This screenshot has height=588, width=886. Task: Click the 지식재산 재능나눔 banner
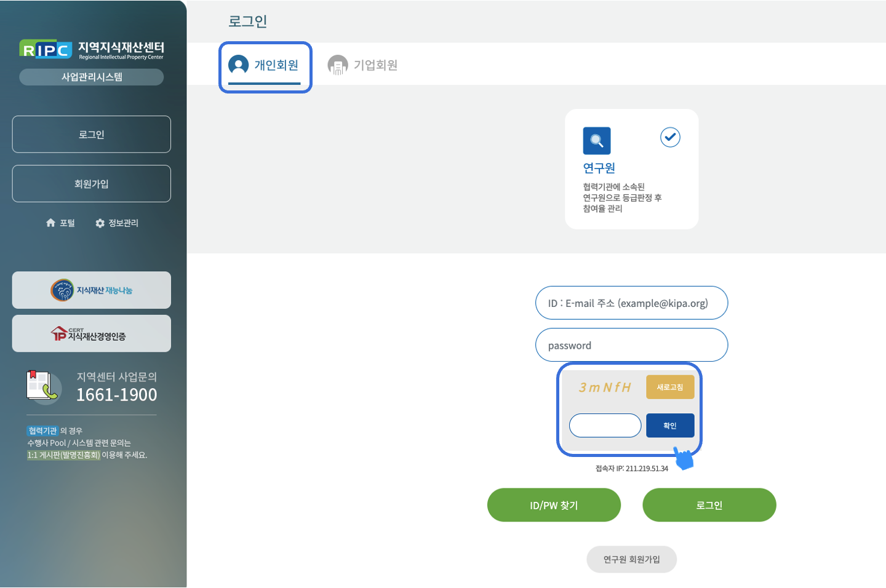coord(92,290)
